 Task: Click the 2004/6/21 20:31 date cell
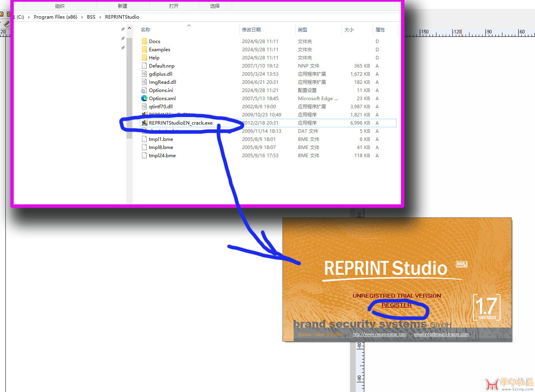coord(260,82)
